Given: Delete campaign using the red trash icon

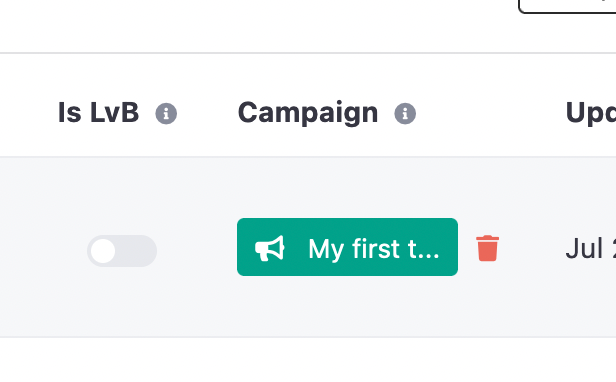Looking at the screenshot, I should [488, 248].
